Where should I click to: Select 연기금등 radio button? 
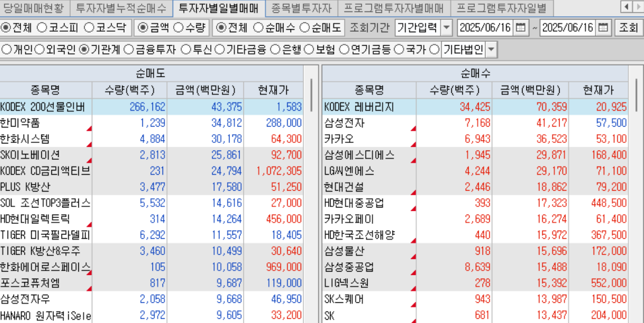click(x=343, y=50)
